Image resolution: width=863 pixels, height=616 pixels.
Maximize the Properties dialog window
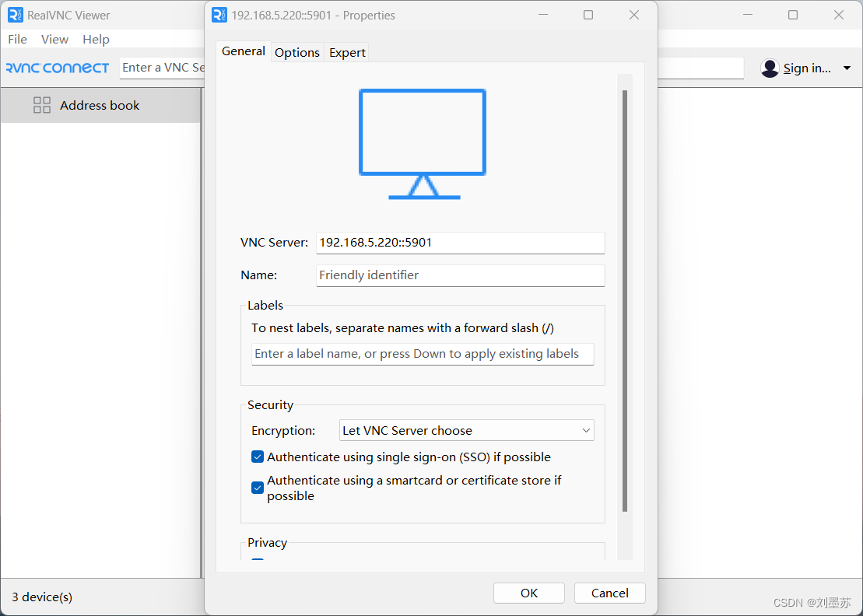588,15
